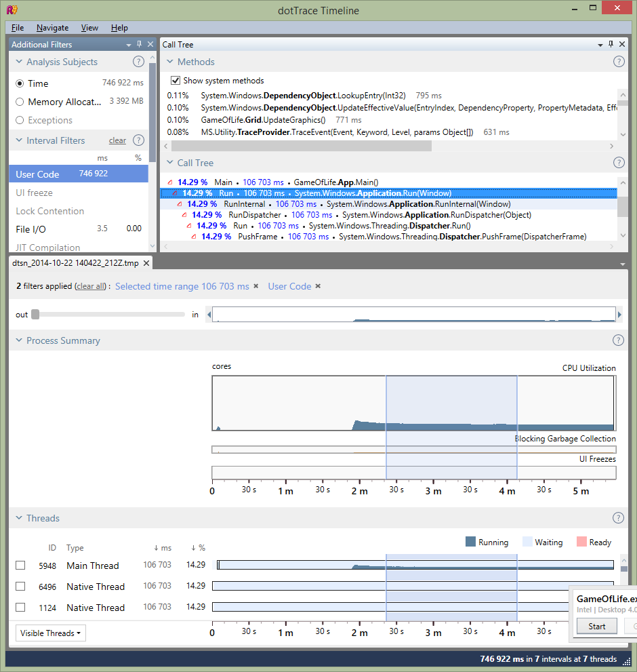Sort threads by ms column
Screen dimensions: 637x672
[x=163, y=548]
